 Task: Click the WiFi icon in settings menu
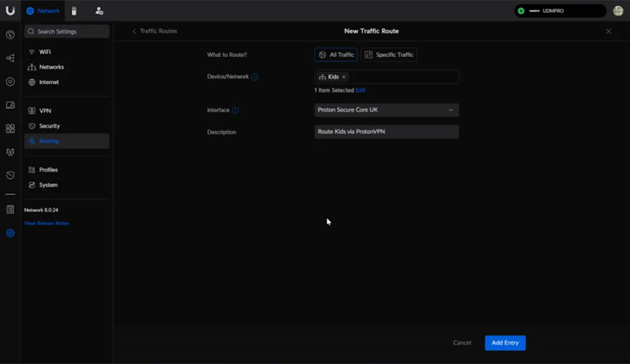(32, 52)
